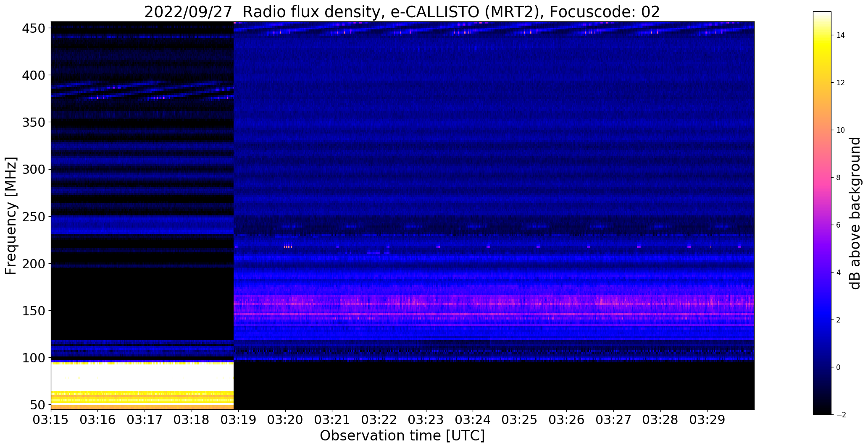Click the colorbar tick label 8
Image resolution: width=868 pixels, height=448 pixels.
(839, 178)
